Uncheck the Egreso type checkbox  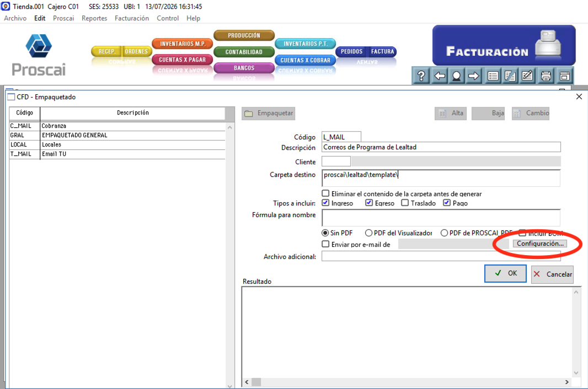pyautogui.click(x=369, y=203)
